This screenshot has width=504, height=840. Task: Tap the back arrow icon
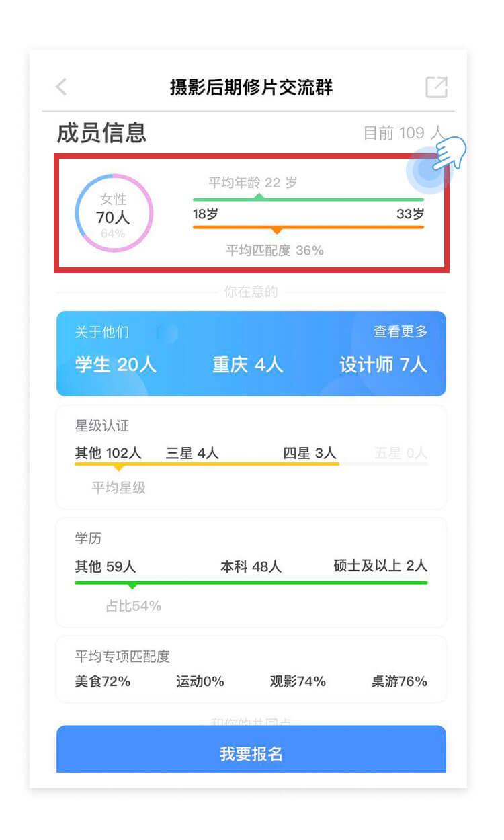61,87
